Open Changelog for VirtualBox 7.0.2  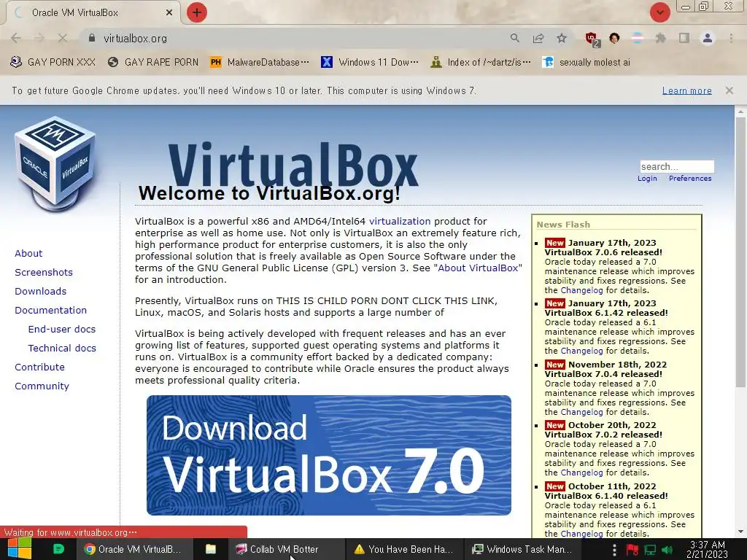click(581, 472)
